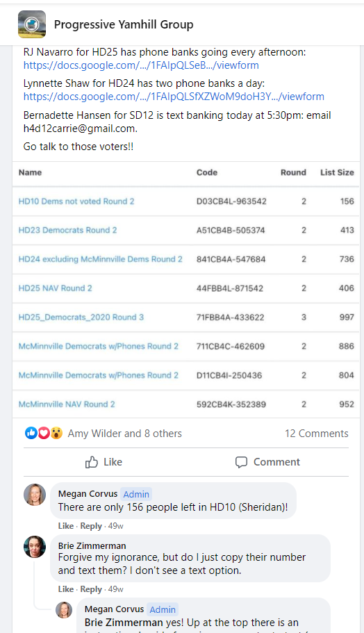The height and width of the screenshot is (633, 364).
Task: Open the Progressive Yamhill Group avatar icon
Action: pos(32,24)
